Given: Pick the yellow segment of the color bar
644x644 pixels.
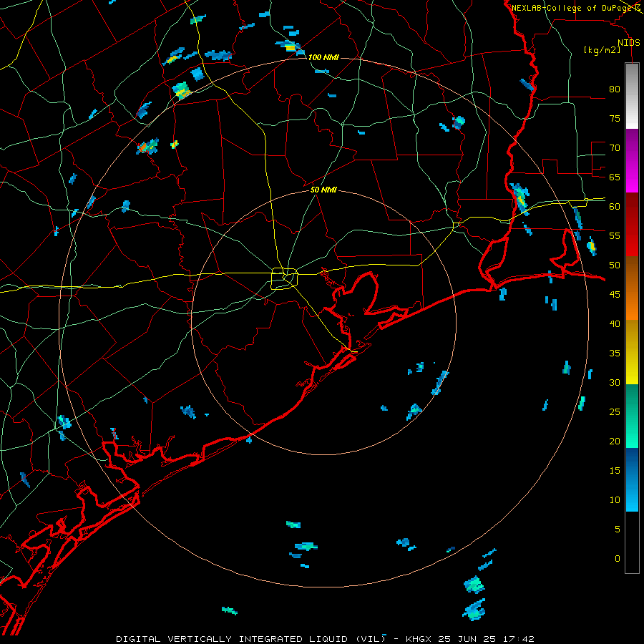Looking at the screenshot, I should (x=632, y=352).
